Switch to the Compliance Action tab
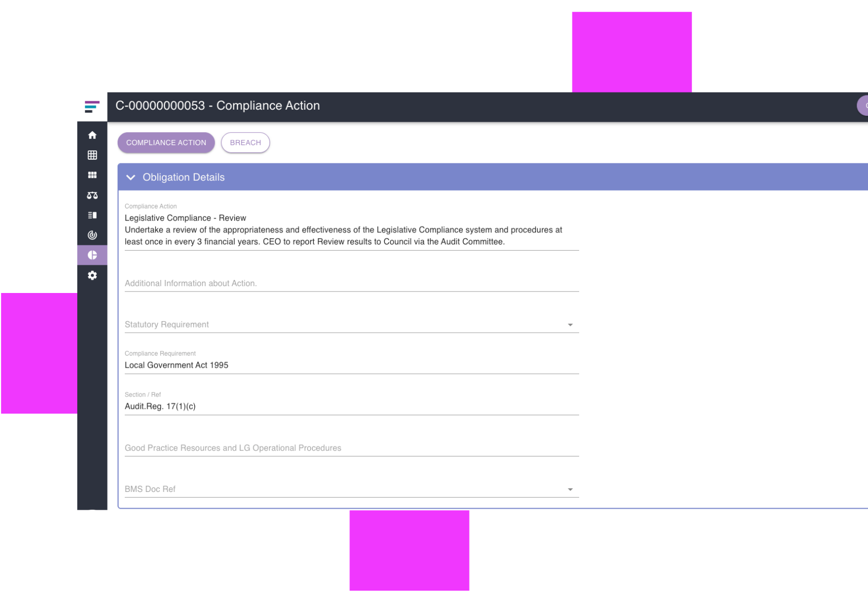Screen dimensions: 868x610 pyautogui.click(x=166, y=143)
